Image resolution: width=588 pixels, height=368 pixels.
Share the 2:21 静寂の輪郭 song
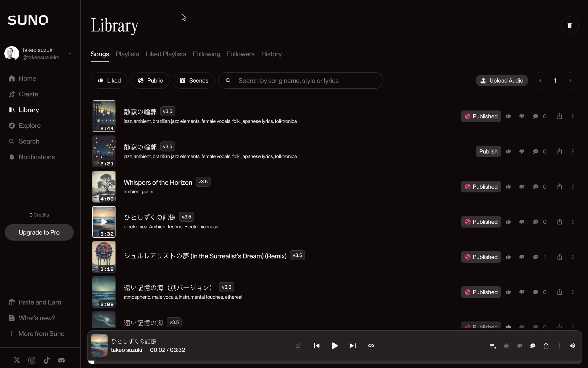(x=560, y=151)
